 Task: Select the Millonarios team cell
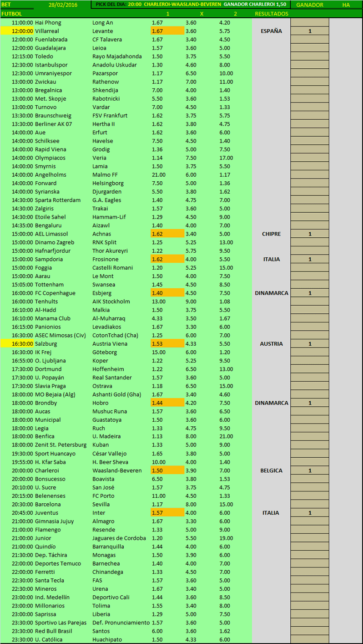tap(50, 606)
